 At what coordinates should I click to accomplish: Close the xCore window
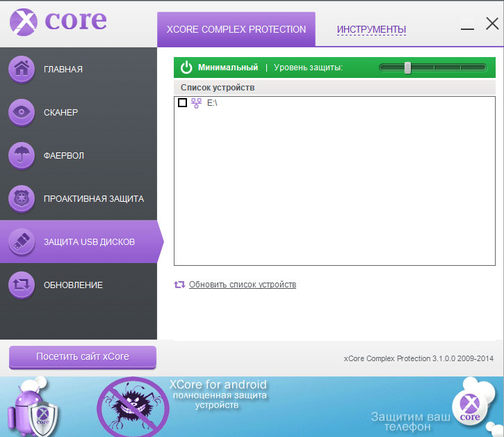pos(492,24)
